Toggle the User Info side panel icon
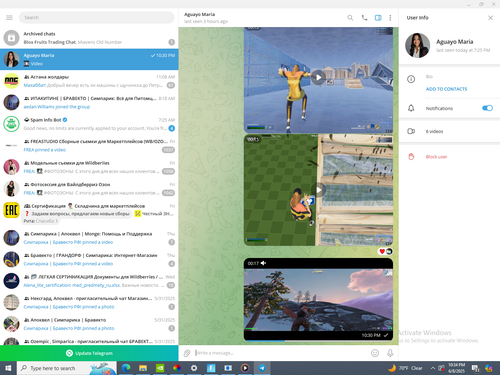 pos(378,18)
